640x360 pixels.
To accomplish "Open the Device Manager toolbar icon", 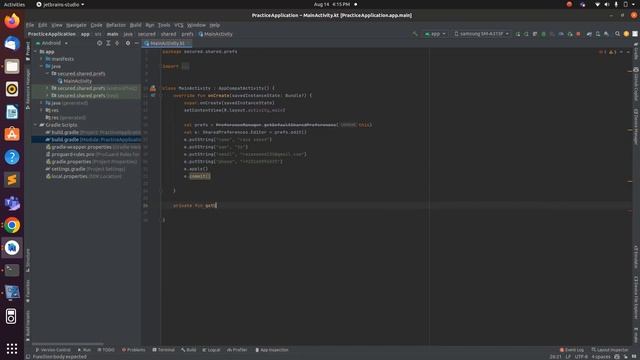I will (x=598, y=34).
